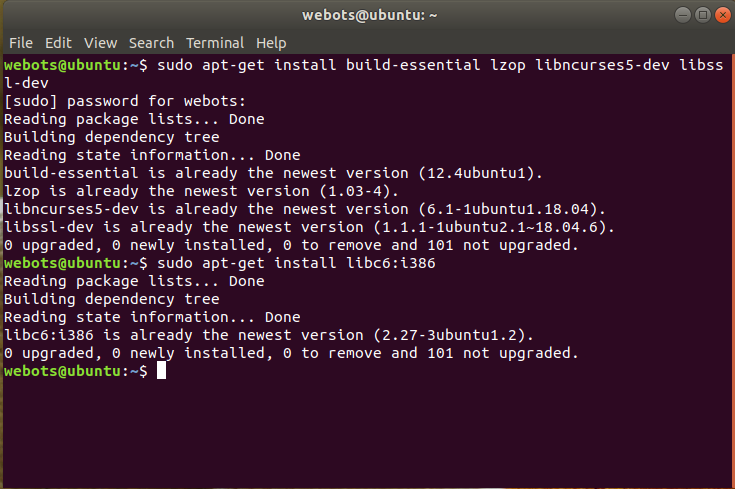
Task: Click the libssl-dev already newest version line
Action: coord(309,227)
